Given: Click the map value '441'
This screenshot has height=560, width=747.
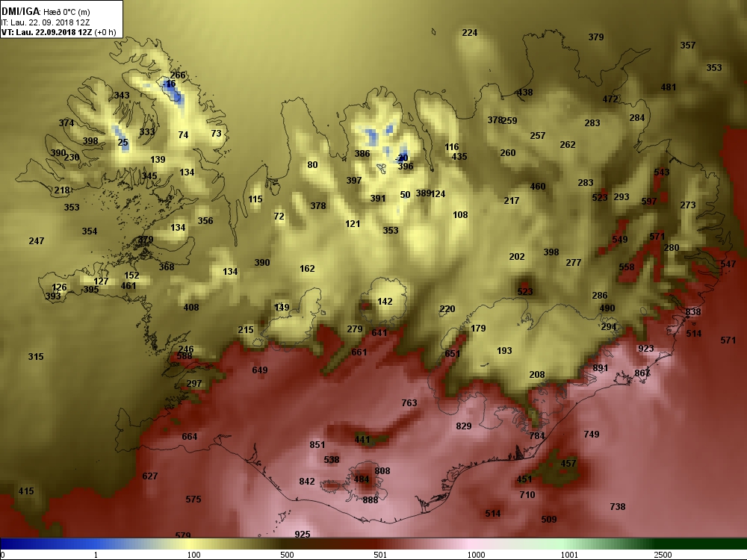Looking at the screenshot, I should click(362, 439).
